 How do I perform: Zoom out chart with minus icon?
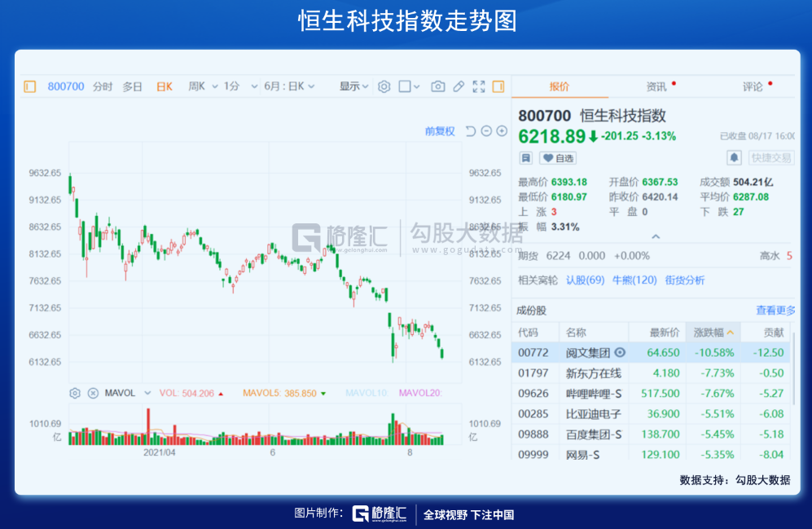(486, 131)
